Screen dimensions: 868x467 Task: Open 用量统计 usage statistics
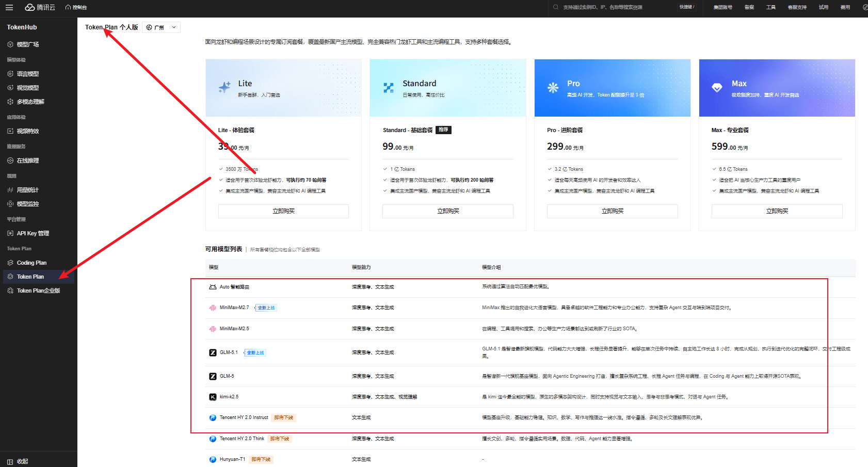(x=28, y=190)
